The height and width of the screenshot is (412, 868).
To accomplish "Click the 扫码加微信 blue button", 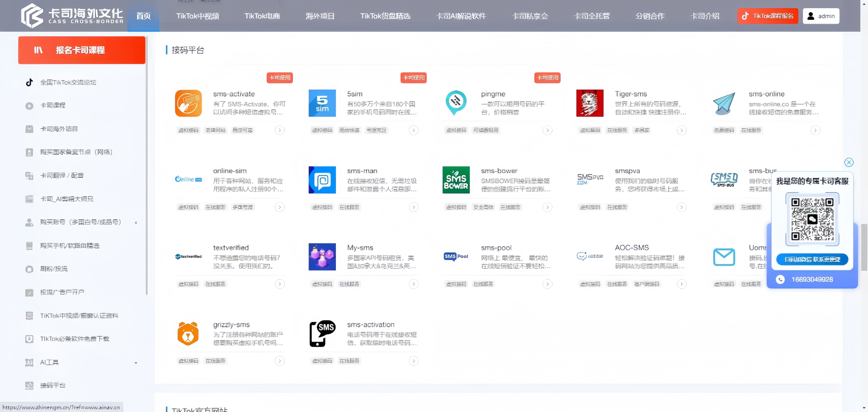I will point(812,259).
